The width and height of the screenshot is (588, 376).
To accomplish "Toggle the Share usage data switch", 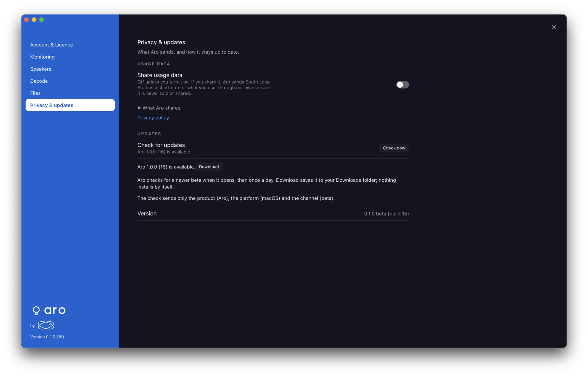I will pos(402,85).
